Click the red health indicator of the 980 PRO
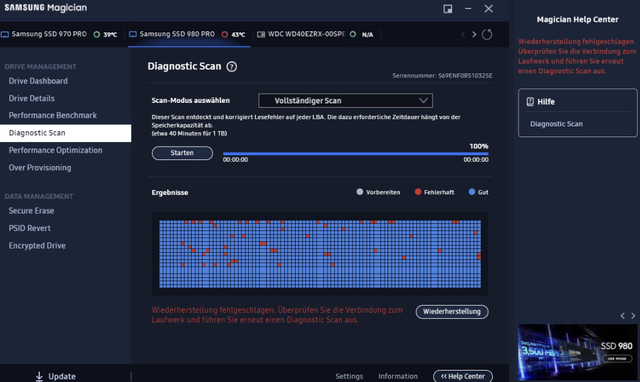This screenshot has height=382, width=640. pyautogui.click(x=224, y=35)
